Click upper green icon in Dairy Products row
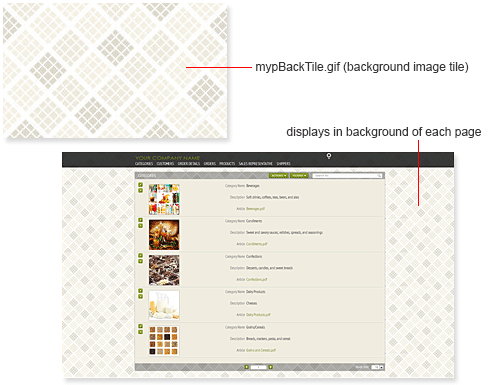 coord(140,291)
